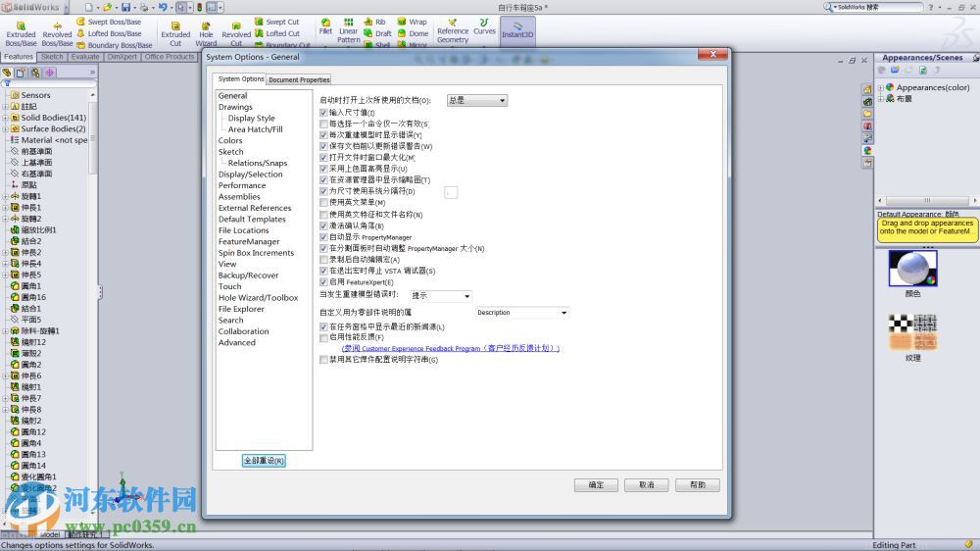The width and height of the screenshot is (980, 551).
Task: Select Colors in options list
Action: coord(230,141)
